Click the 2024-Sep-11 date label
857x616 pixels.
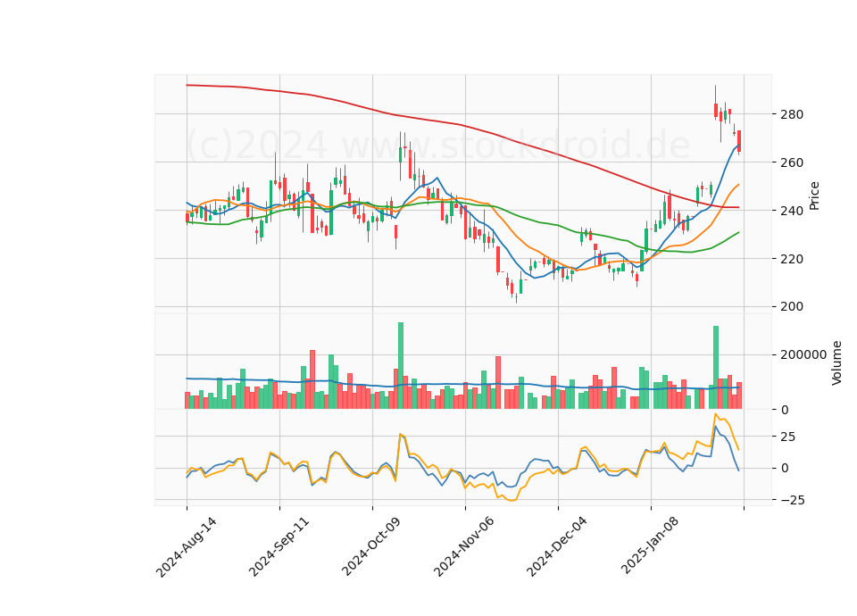[x=279, y=547]
